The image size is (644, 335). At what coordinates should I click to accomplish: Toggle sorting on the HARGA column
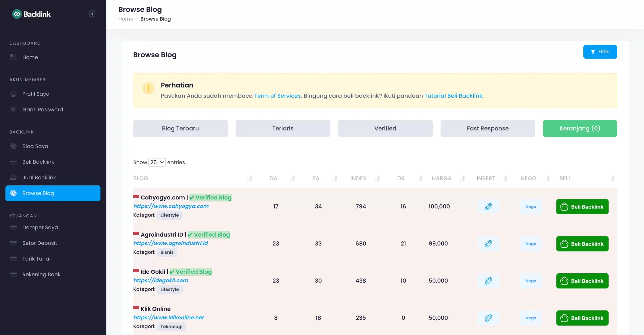click(463, 179)
